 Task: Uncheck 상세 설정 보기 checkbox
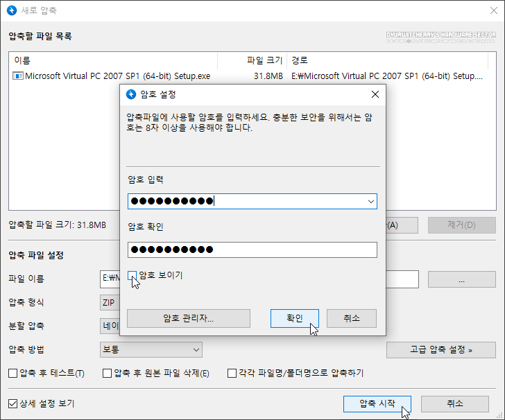pos(13,403)
